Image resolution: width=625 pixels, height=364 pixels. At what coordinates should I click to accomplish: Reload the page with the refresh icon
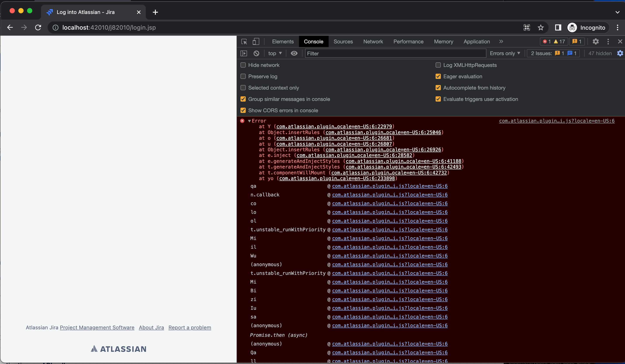tap(38, 27)
